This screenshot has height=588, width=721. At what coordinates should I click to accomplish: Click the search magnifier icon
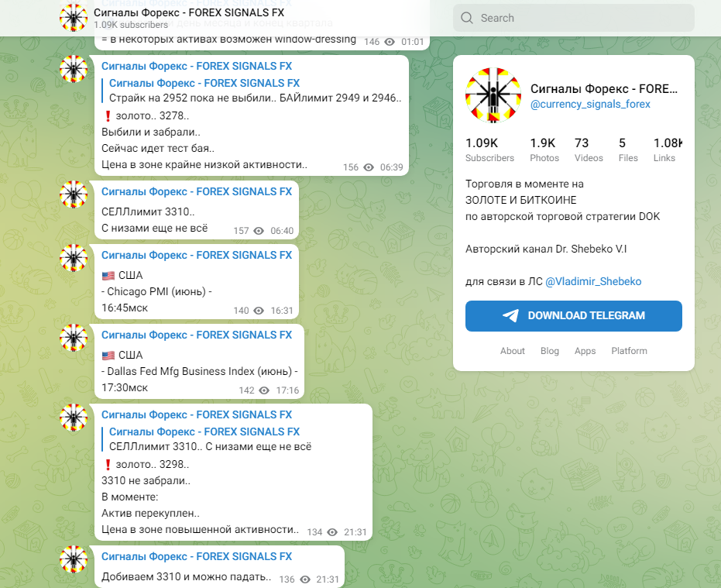click(467, 18)
